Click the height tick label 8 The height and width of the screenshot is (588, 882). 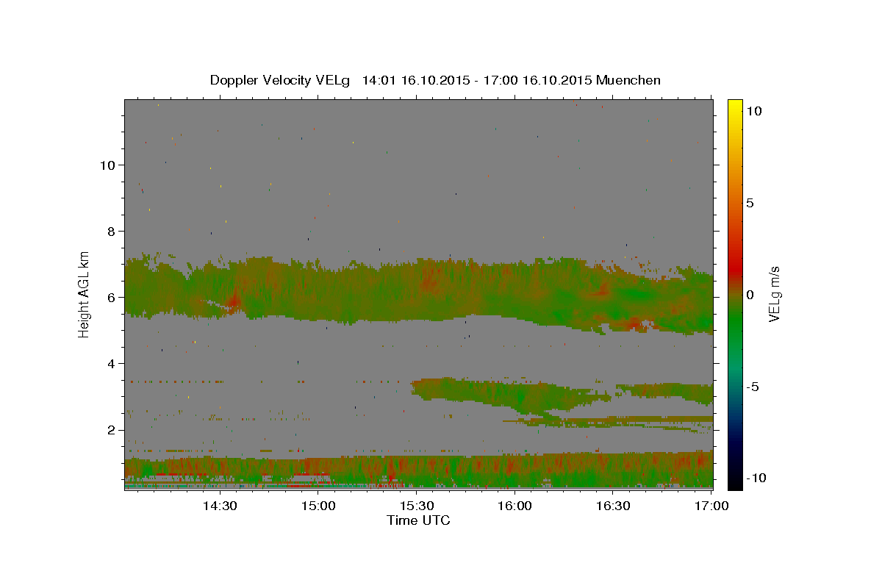click(111, 231)
